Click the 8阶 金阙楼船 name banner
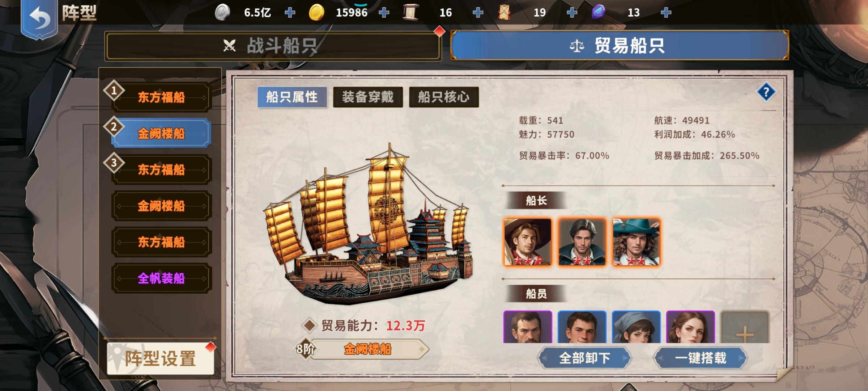 pyautogui.click(x=362, y=349)
